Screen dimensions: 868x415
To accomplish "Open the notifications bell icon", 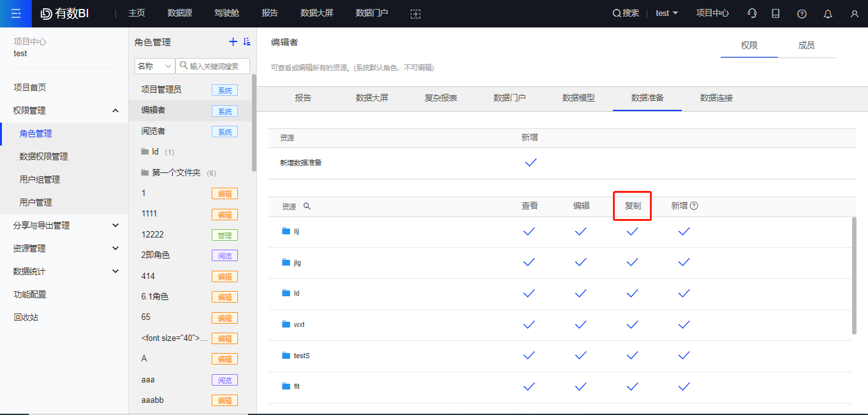I will click(x=827, y=13).
